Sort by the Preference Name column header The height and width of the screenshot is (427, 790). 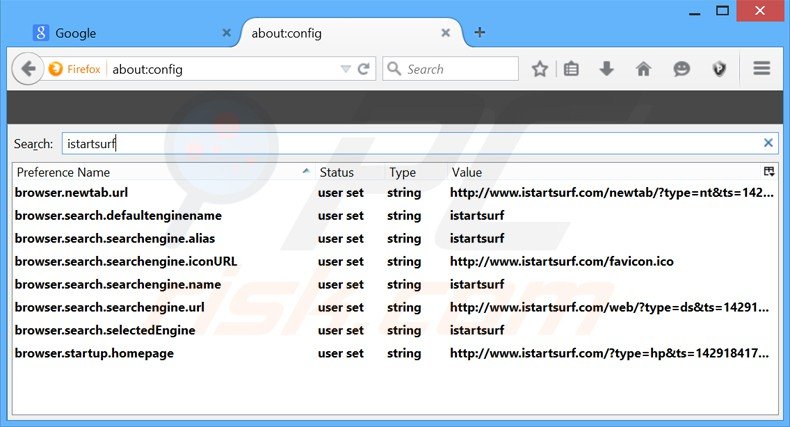coord(164,172)
